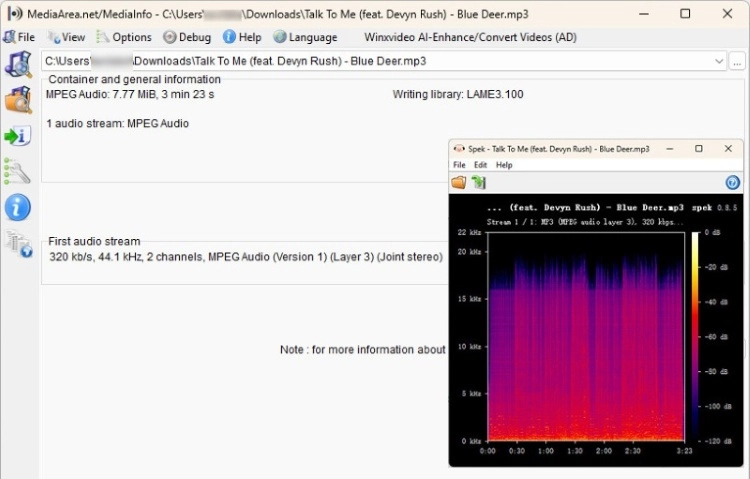The height and width of the screenshot is (479, 750).
Task: Click the Spek "Stream 1 / 1: MP3" info line
Action: [585, 222]
